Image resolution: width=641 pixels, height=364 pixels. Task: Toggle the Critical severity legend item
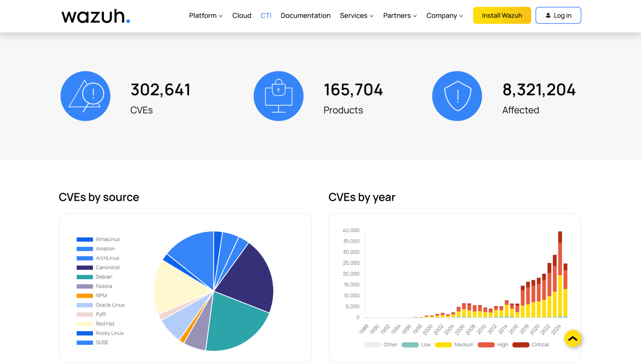(x=530, y=345)
